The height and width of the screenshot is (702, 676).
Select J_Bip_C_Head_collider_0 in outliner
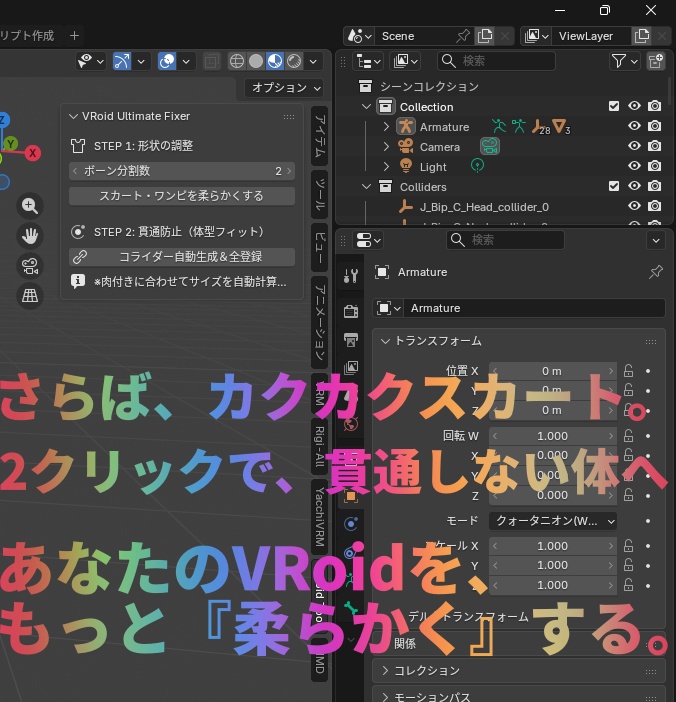[484, 207]
